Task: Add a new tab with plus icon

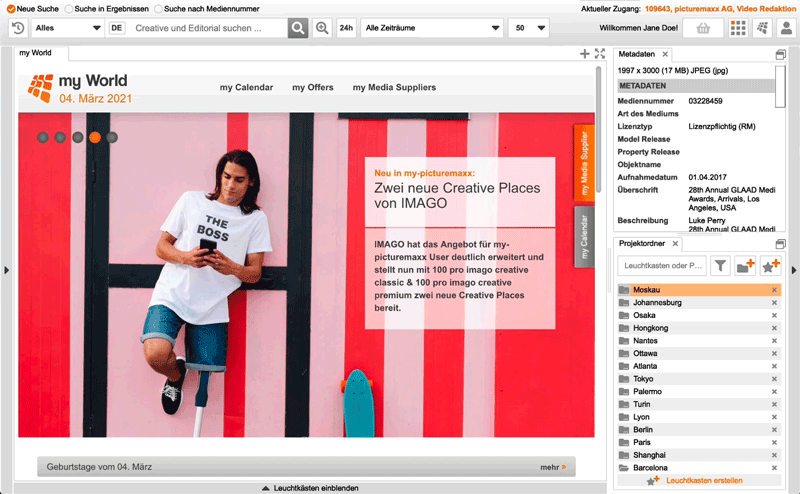Action: coord(585,54)
